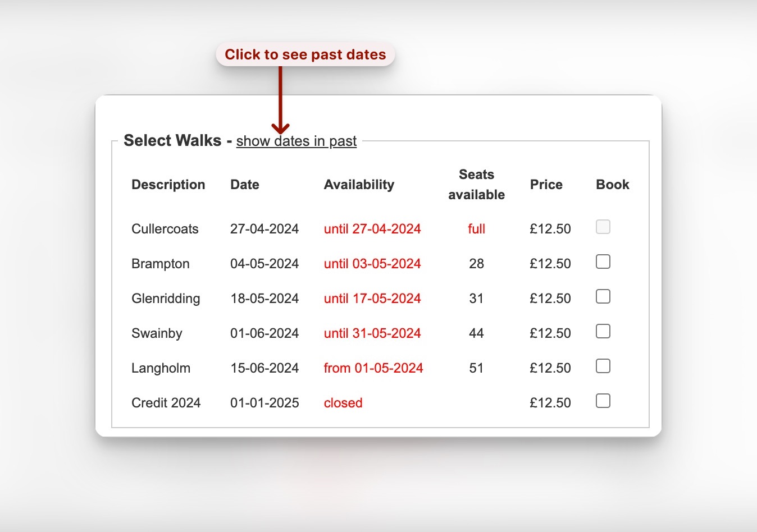
Task: Click Langholm availability 'from 01-05-2024'
Action: (373, 368)
